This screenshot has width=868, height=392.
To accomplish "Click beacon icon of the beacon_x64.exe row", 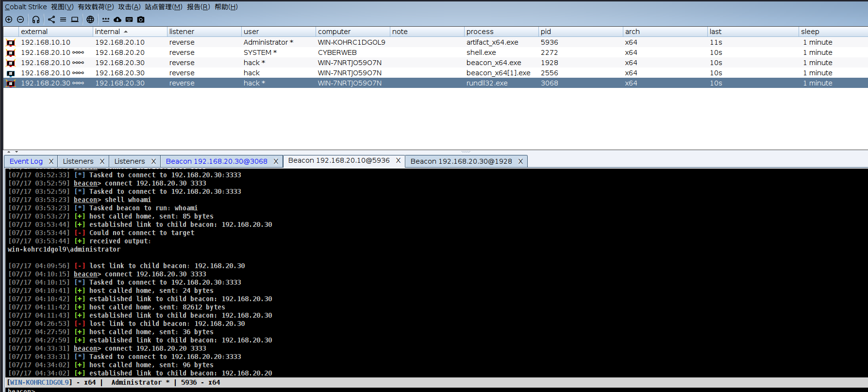I will tap(11, 63).
